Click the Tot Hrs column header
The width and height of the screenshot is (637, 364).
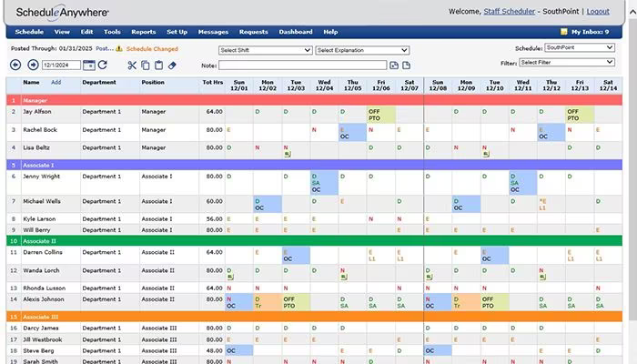(212, 82)
